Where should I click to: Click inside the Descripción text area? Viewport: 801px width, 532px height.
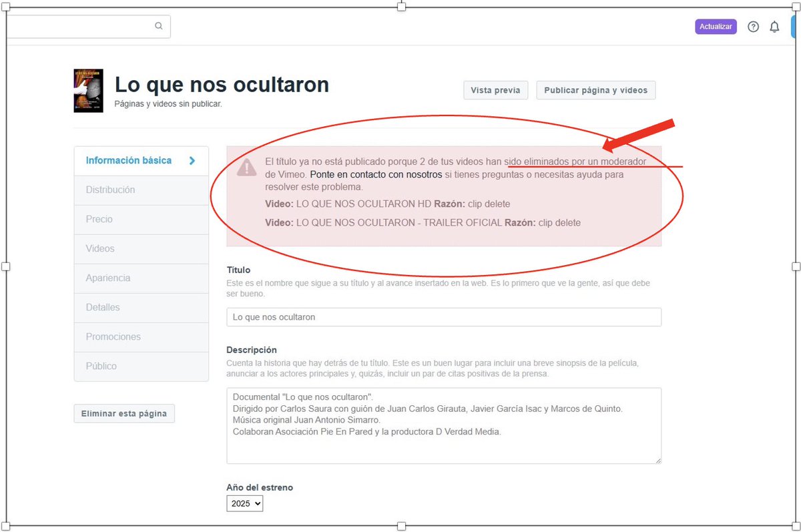click(x=444, y=426)
